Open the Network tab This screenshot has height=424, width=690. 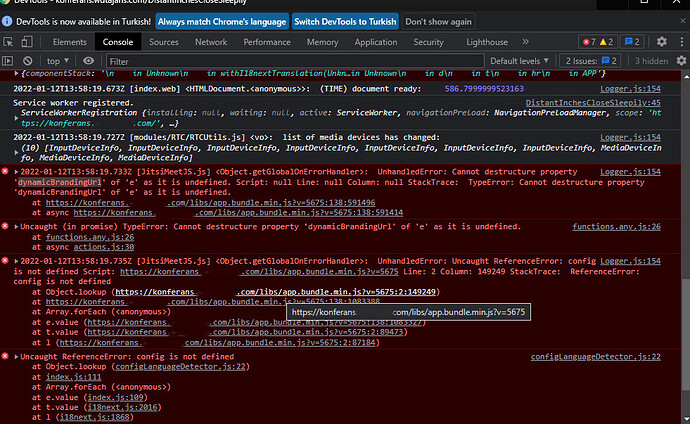coord(211,42)
